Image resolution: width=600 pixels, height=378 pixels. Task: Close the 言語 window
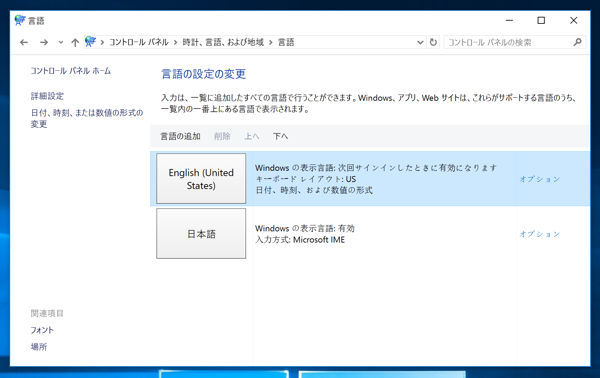point(573,20)
